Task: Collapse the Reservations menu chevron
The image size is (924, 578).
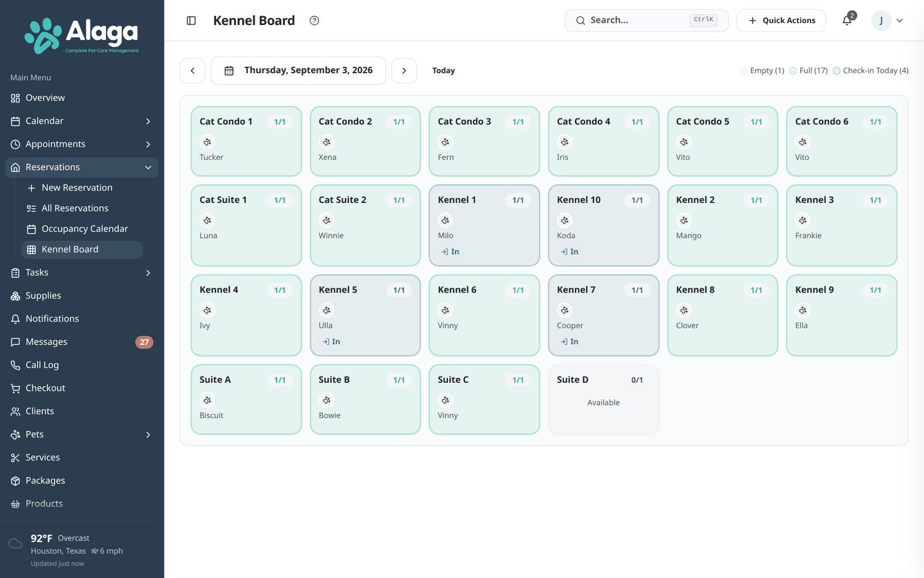Action: (148, 168)
